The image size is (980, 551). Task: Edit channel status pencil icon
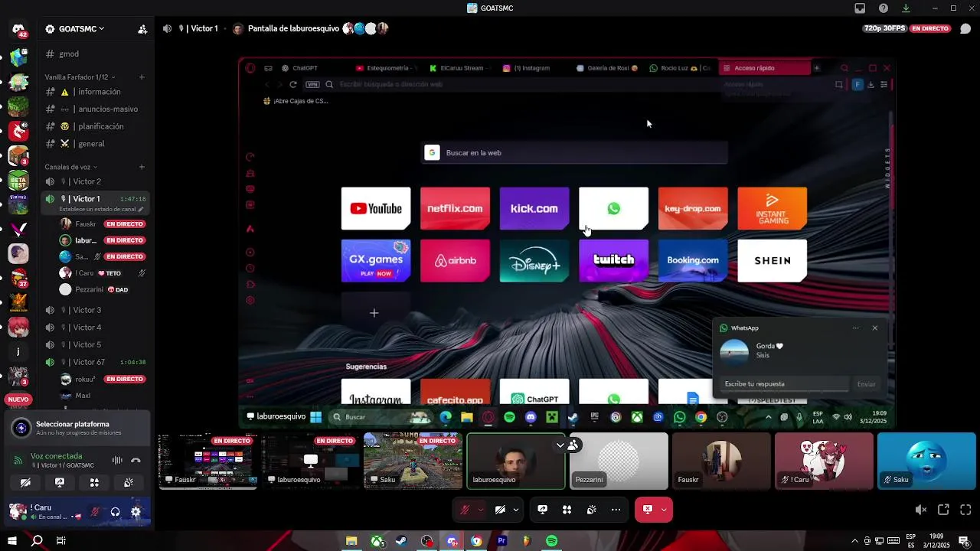coord(142,209)
